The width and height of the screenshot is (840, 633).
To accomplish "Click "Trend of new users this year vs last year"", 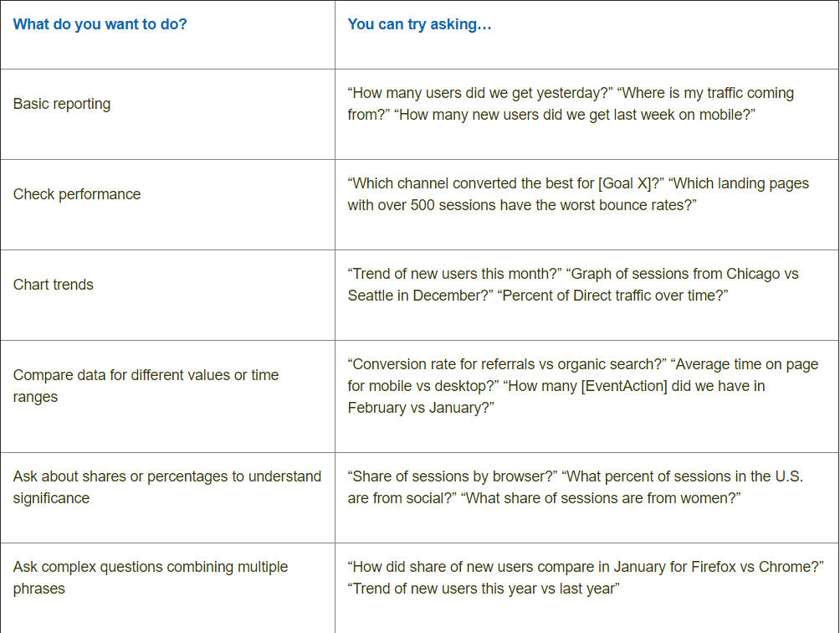I will tap(484, 589).
